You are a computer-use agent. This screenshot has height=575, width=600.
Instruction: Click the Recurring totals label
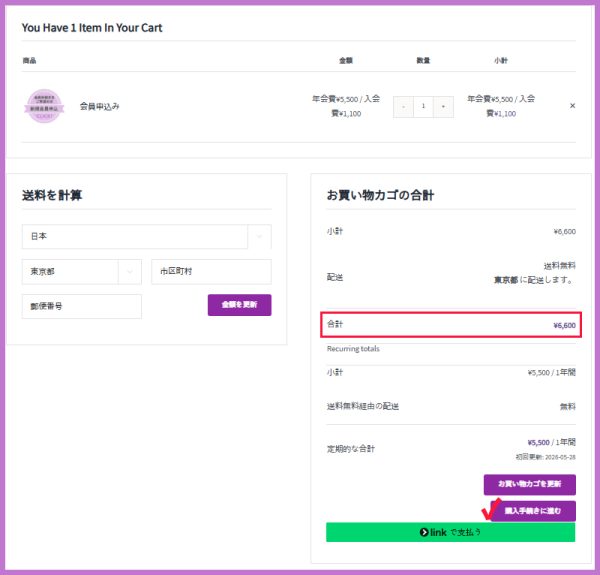(353, 349)
